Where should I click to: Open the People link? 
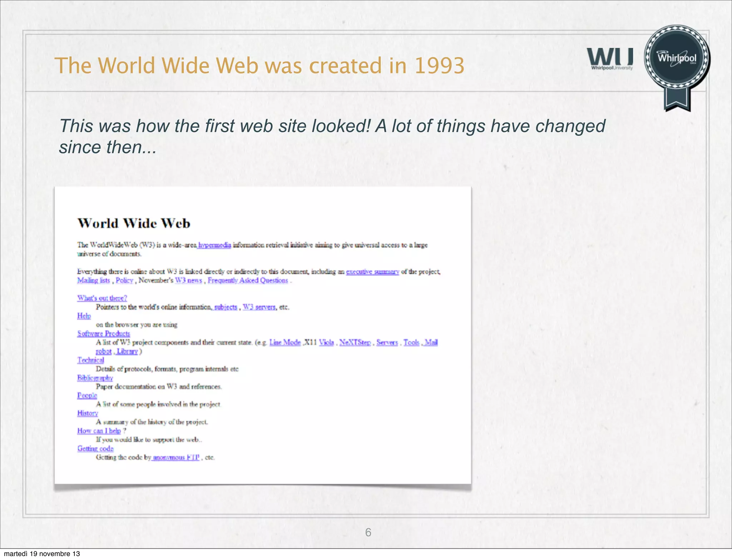(x=87, y=395)
